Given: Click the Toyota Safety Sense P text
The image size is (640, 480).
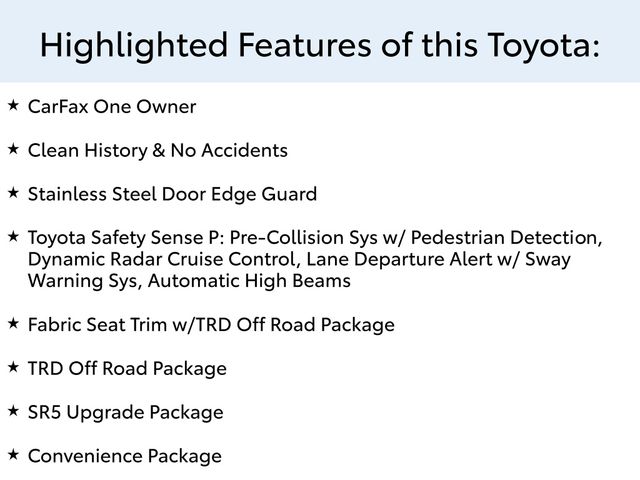Looking at the screenshot, I should pyautogui.click(x=127, y=238).
